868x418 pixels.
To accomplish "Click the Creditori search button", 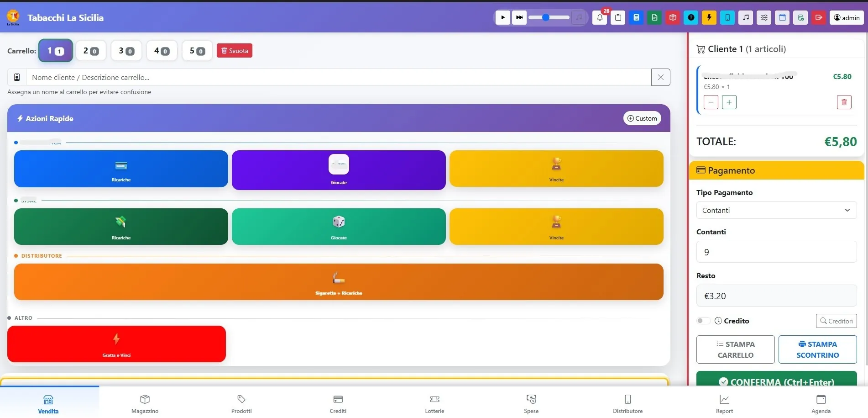I will coord(836,321).
